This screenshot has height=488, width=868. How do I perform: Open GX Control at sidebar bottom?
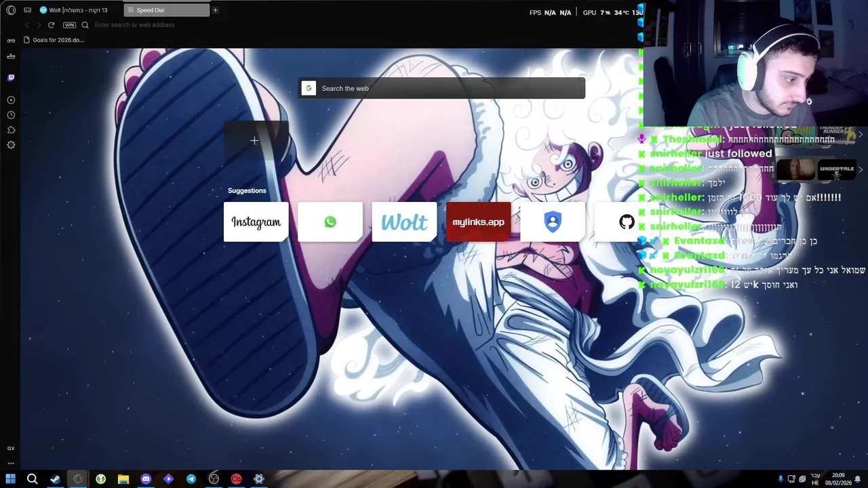[11, 449]
